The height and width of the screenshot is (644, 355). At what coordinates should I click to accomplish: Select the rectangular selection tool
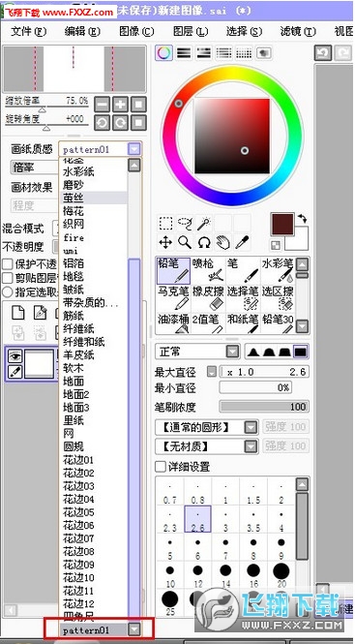click(x=165, y=224)
